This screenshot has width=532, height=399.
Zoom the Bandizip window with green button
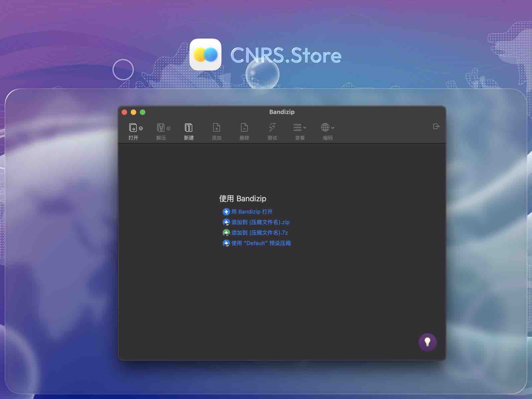[143, 112]
